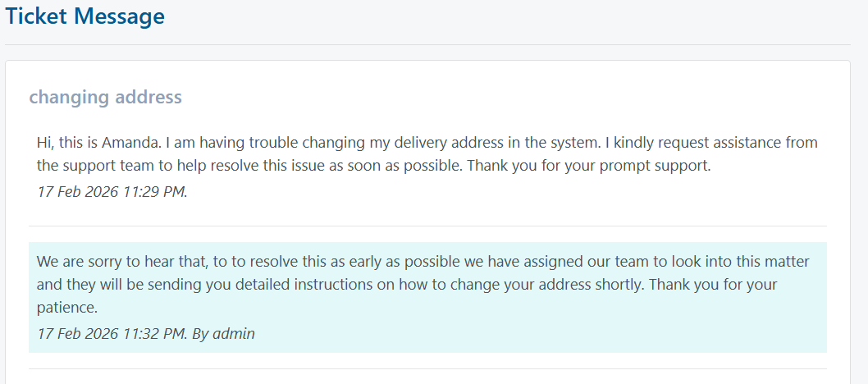868x384 pixels.
Task: Click 'kindly request assistance' in the message
Action: click(698, 143)
